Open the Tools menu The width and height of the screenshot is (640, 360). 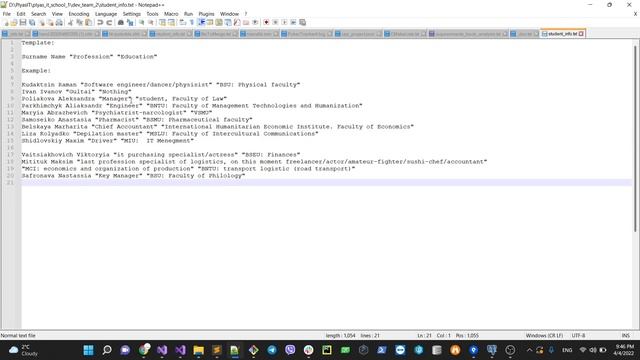tap(152, 14)
